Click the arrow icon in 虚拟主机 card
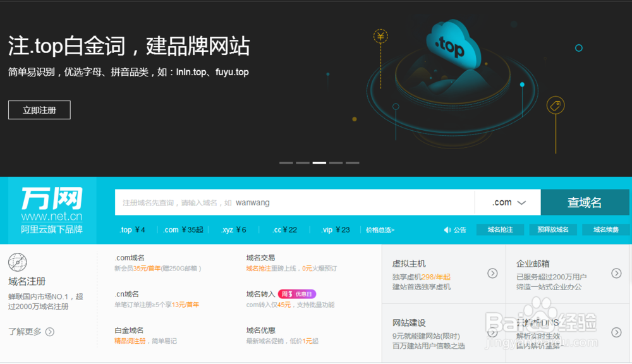 (x=492, y=273)
